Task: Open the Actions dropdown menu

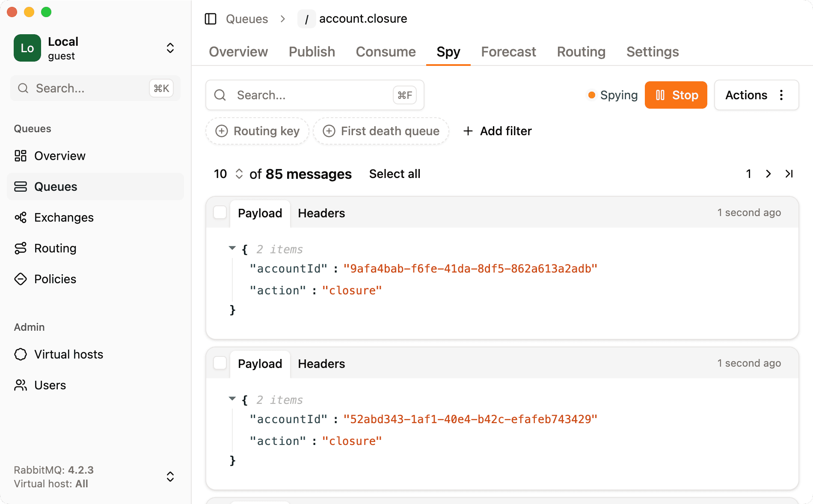Action: point(756,95)
